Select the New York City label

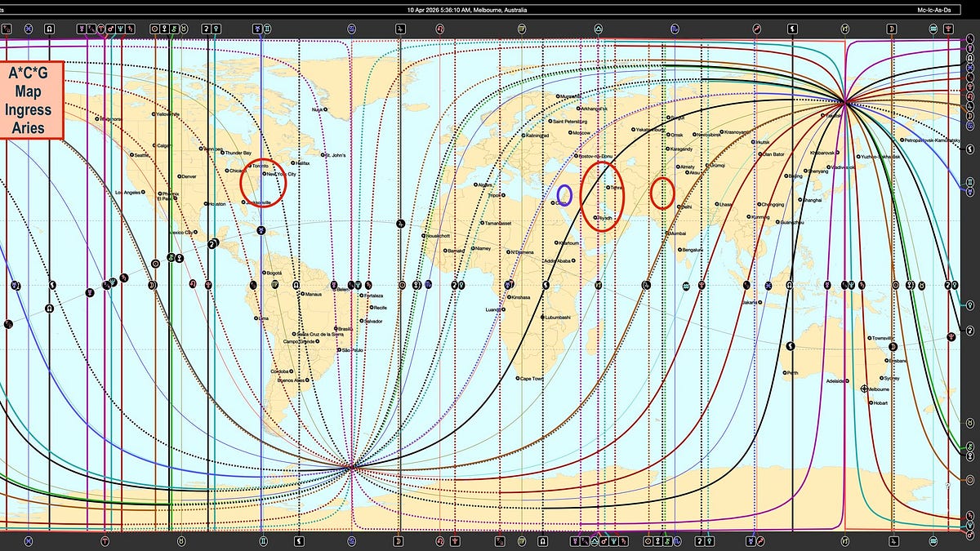[282, 174]
